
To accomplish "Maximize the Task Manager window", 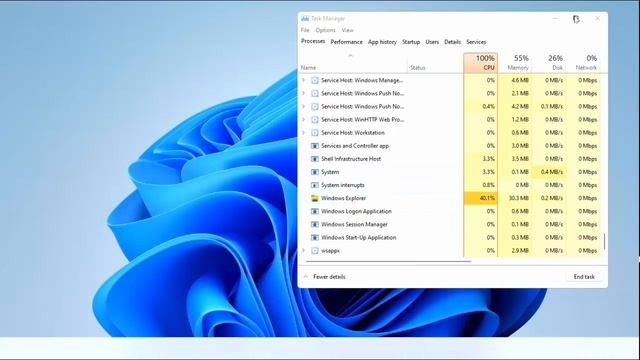I will (x=576, y=19).
